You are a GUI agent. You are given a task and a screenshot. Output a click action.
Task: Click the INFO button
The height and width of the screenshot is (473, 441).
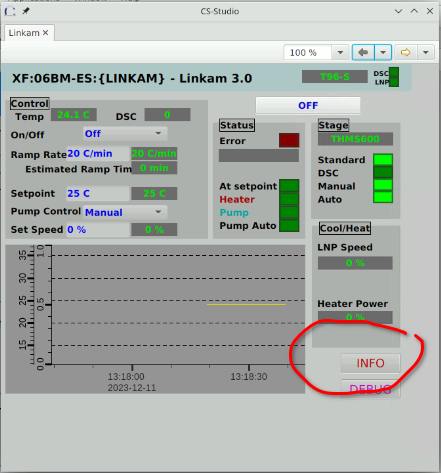coord(370,363)
